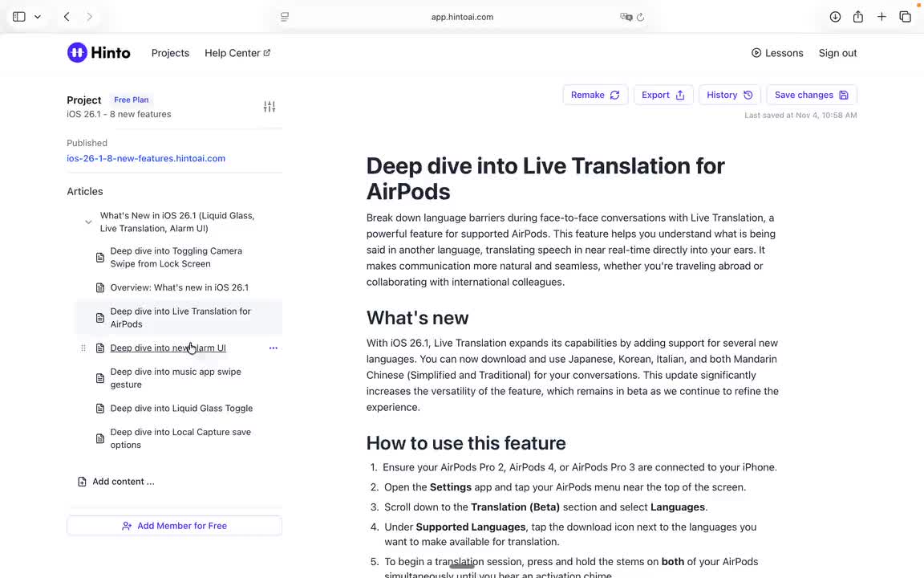
Task: Open project settings sliders icon
Action: point(269,107)
